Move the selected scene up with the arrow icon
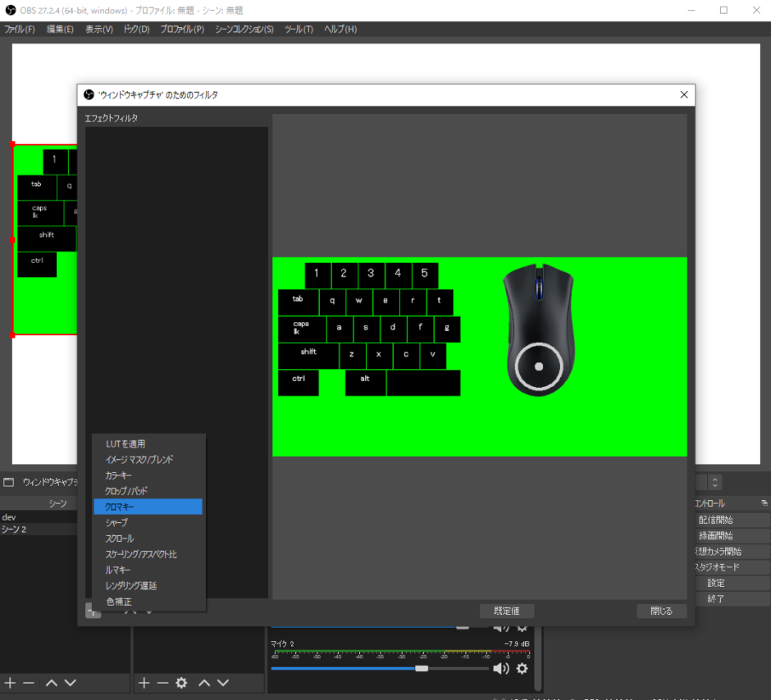This screenshot has width=771, height=700. click(x=51, y=683)
